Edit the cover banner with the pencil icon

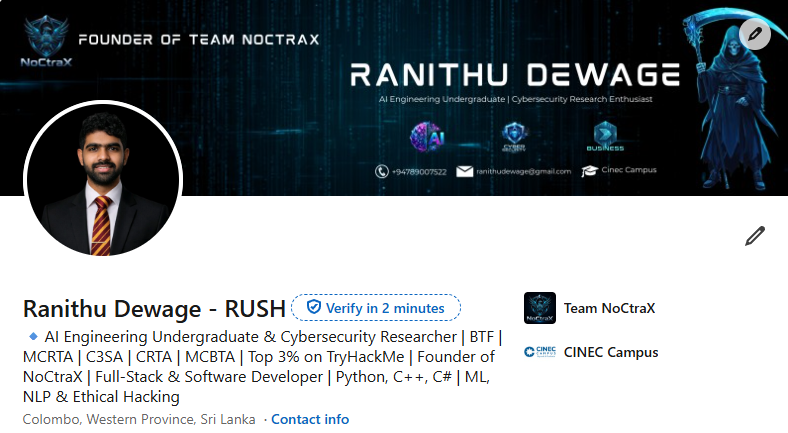(754, 34)
